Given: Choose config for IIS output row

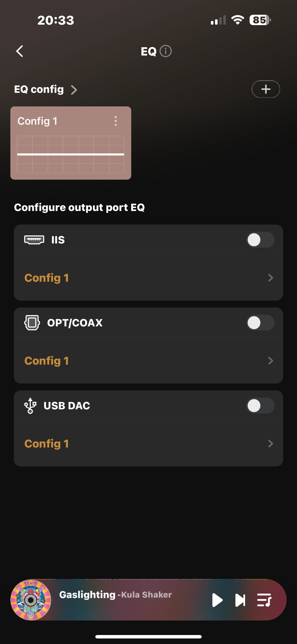Looking at the screenshot, I should tap(148, 278).
